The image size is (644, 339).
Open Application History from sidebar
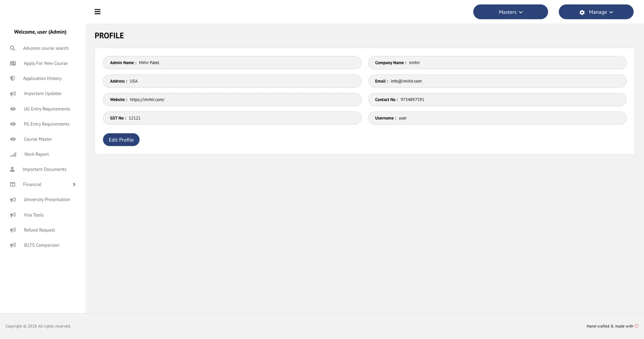[42, 79]
